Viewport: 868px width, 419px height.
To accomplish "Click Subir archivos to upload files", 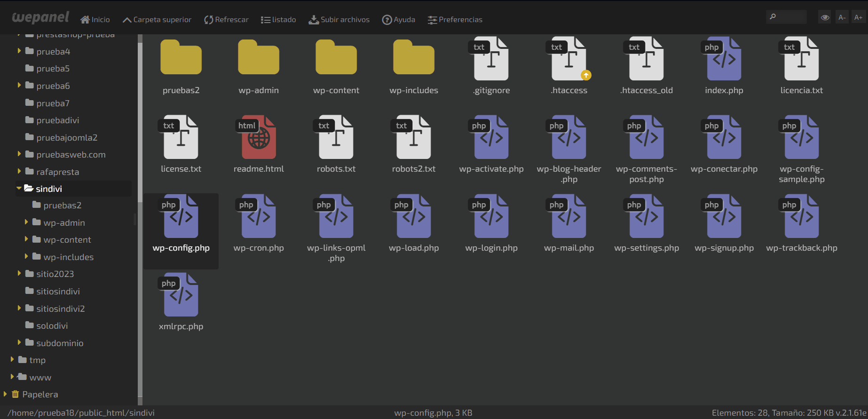I will point(339,20).
